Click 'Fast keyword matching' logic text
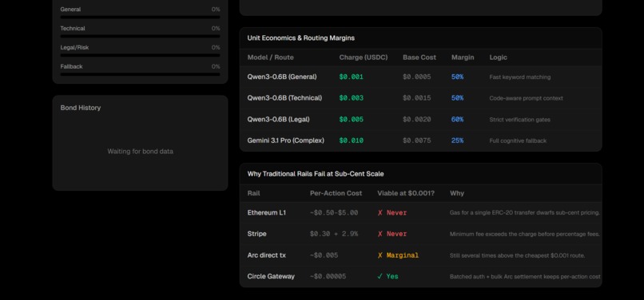This screenshot has height=300, width=644. pyautogui.click(x=520, y=77)
